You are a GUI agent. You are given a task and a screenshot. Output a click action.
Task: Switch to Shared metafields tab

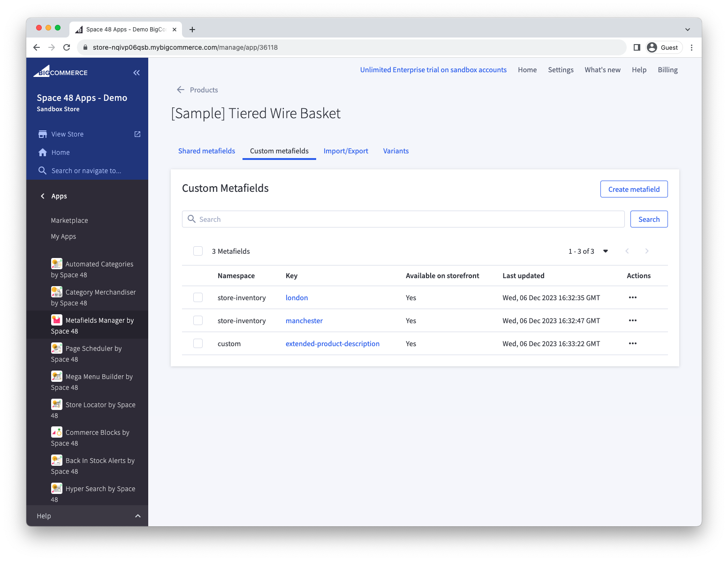tap(206, 151)
